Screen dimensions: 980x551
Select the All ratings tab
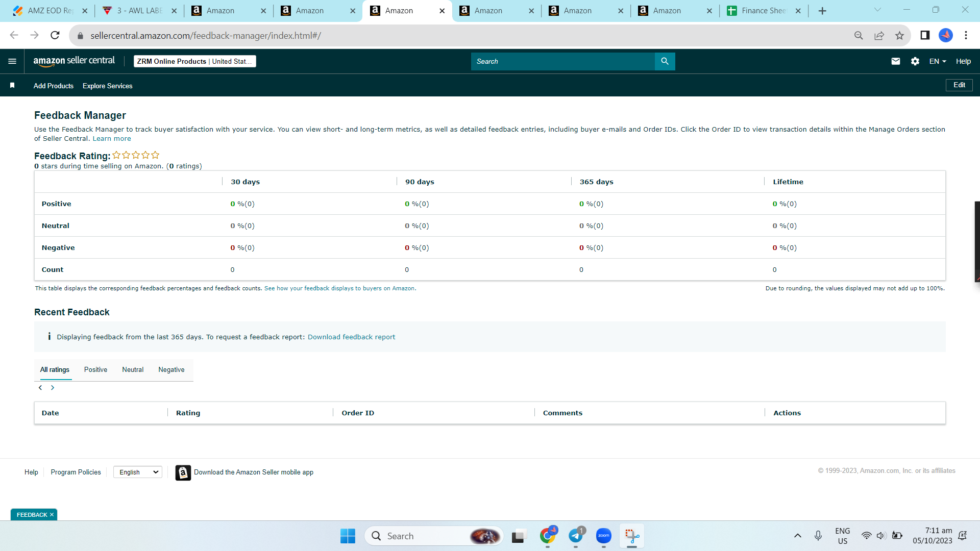[55, 370]
